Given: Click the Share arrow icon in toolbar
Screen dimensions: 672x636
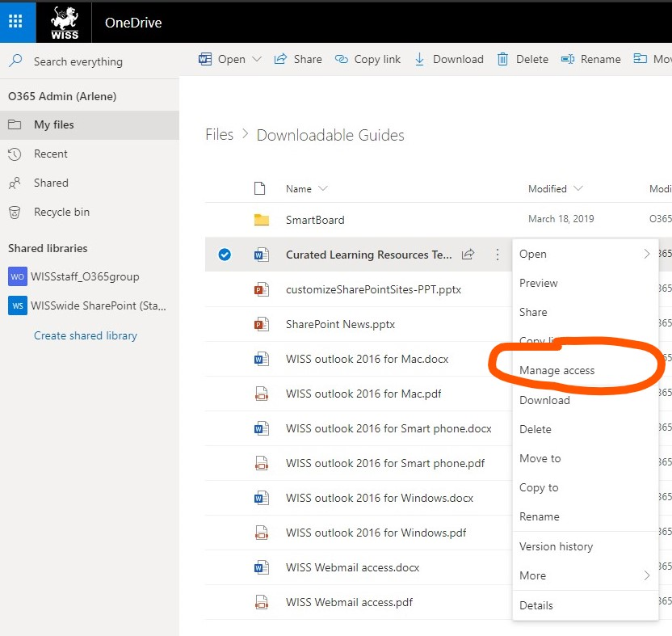Looking at the screenshot, I should click(x=280, y=59).
